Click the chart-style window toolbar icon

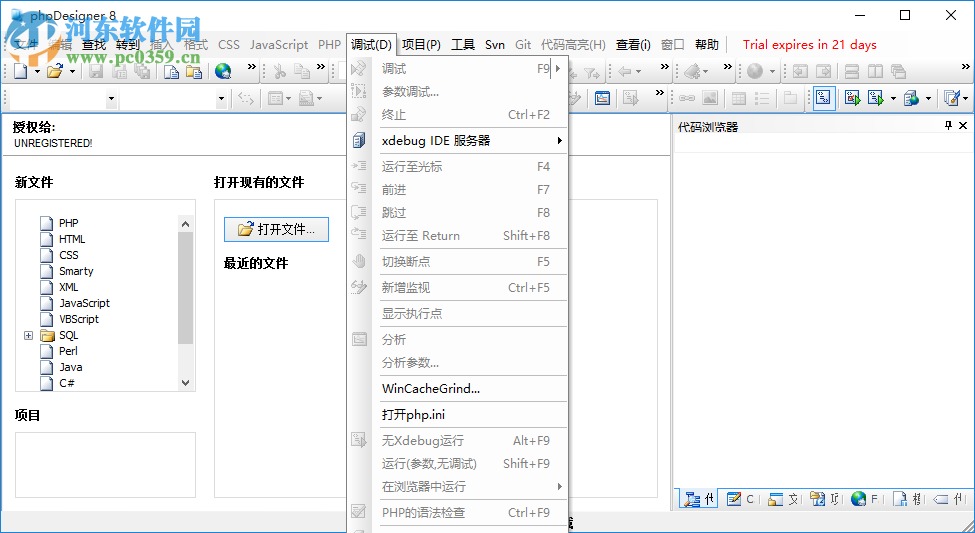(603, 98)
